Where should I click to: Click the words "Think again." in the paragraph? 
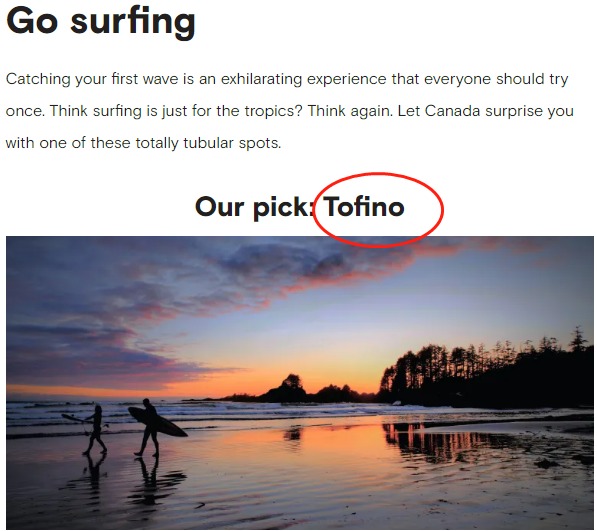coord(350,111)
